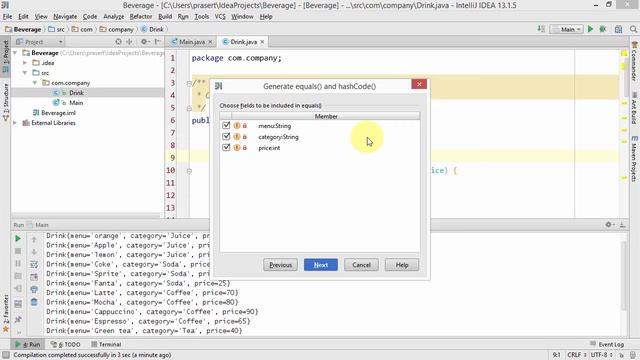Image resolution: width=640 pixels, height=360 pixels.
Task: Expand the External Libraries node
Action: tap(15, 123)
